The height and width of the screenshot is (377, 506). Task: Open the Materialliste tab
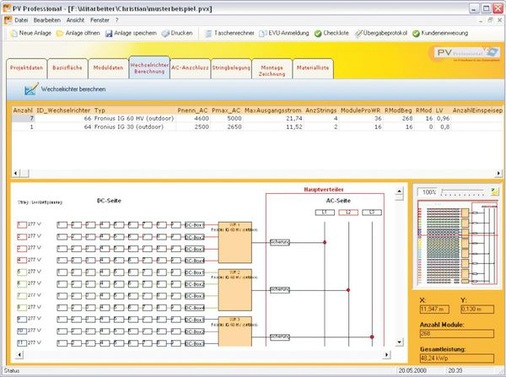point(313,68)
